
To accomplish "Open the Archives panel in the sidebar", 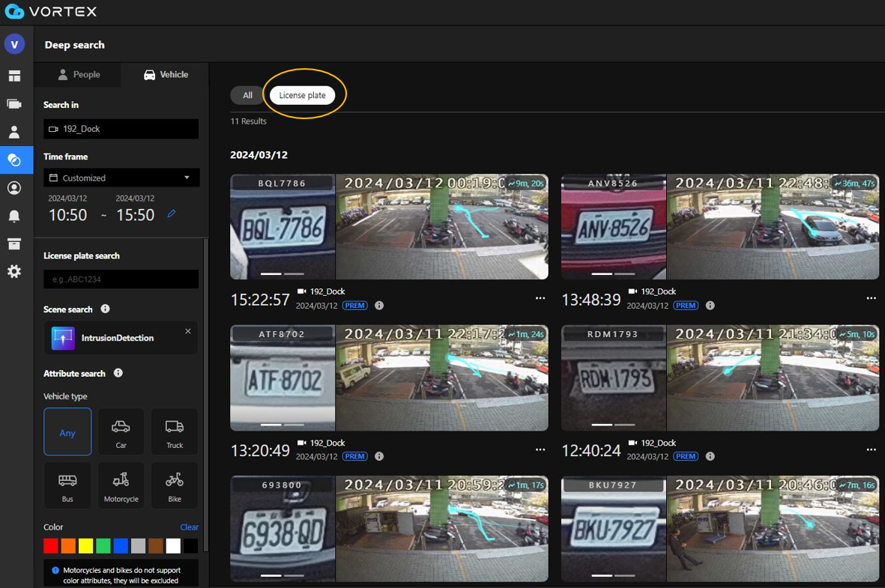I will 13,243.
